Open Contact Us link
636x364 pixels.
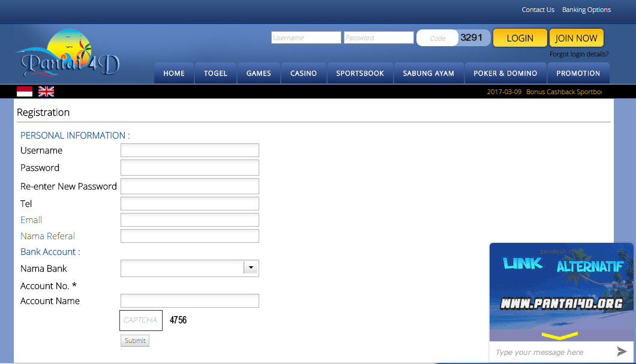point(538,10)
